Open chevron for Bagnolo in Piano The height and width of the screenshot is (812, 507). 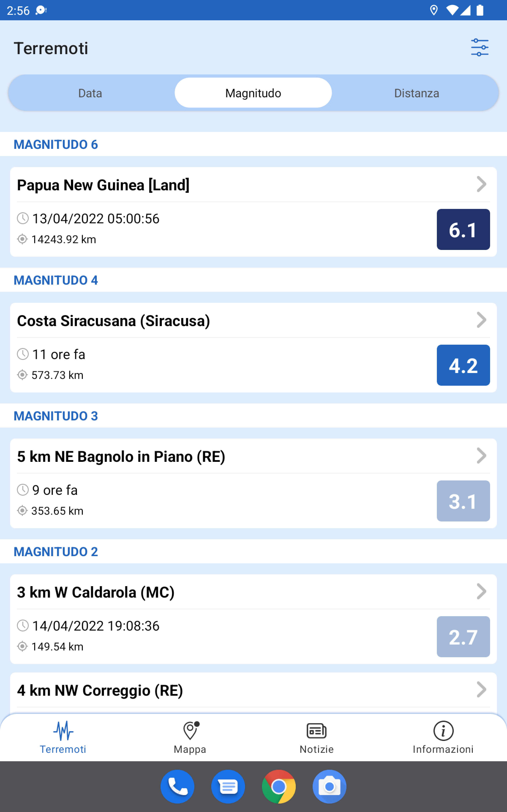(x=481, y=456)
